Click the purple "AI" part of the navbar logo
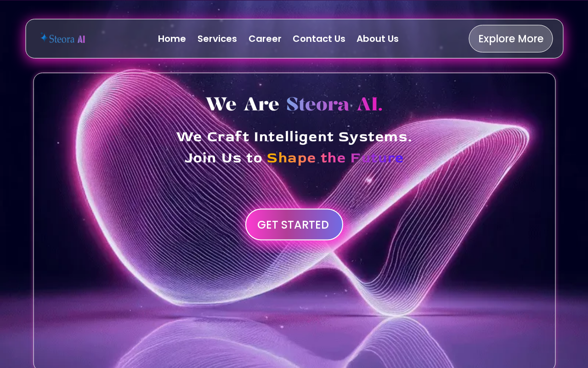The height and width of the screenshot is (368, 588). pyautogui.click(x=81, y=39)
